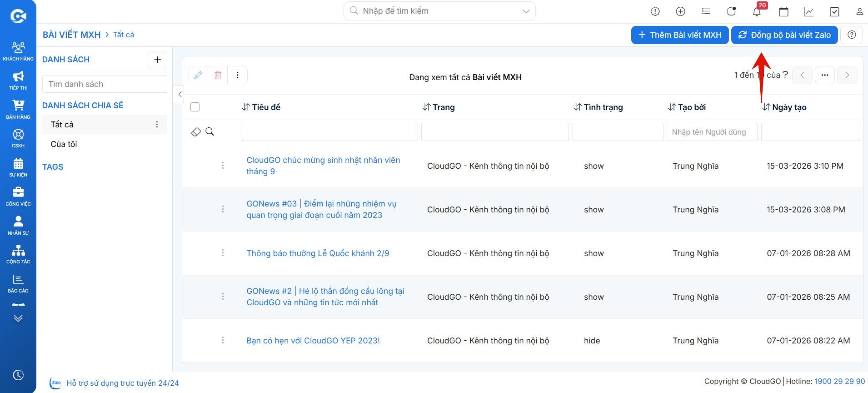Open page jump ellipsis button
The height and width of the screenshot is (393, 868).
click(825, 75)
